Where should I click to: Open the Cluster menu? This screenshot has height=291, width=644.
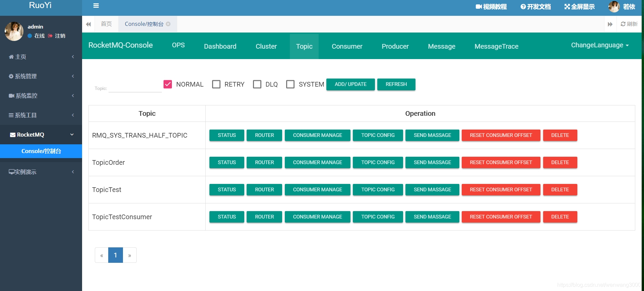[266, 46]
